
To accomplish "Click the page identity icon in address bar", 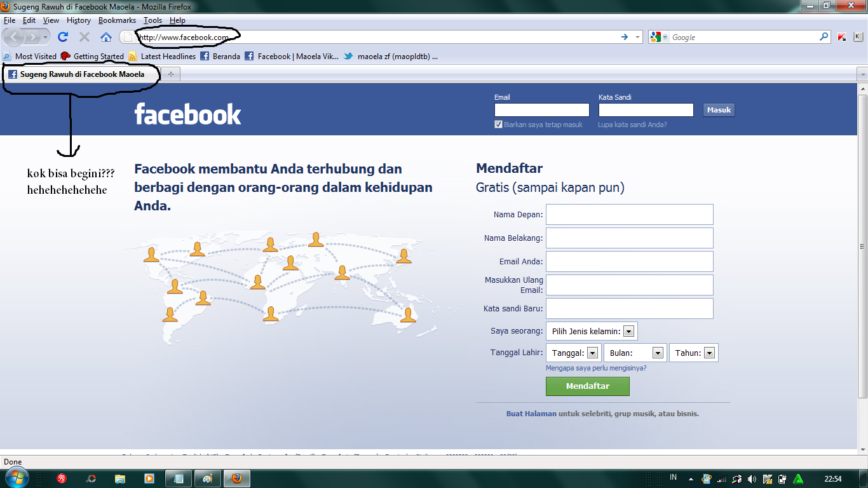I will tap(128, 37).
